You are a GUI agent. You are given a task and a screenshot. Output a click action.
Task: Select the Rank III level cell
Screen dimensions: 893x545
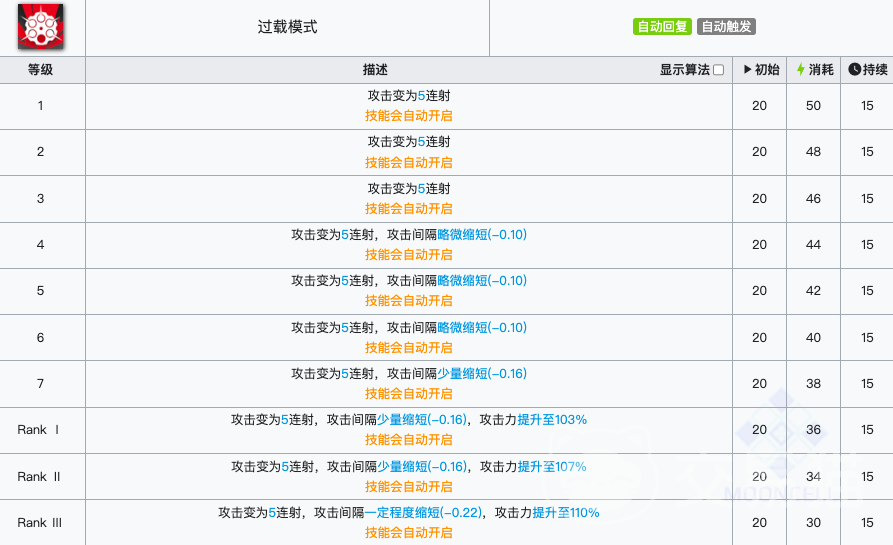pyautogui.click(x=40, y=522)
